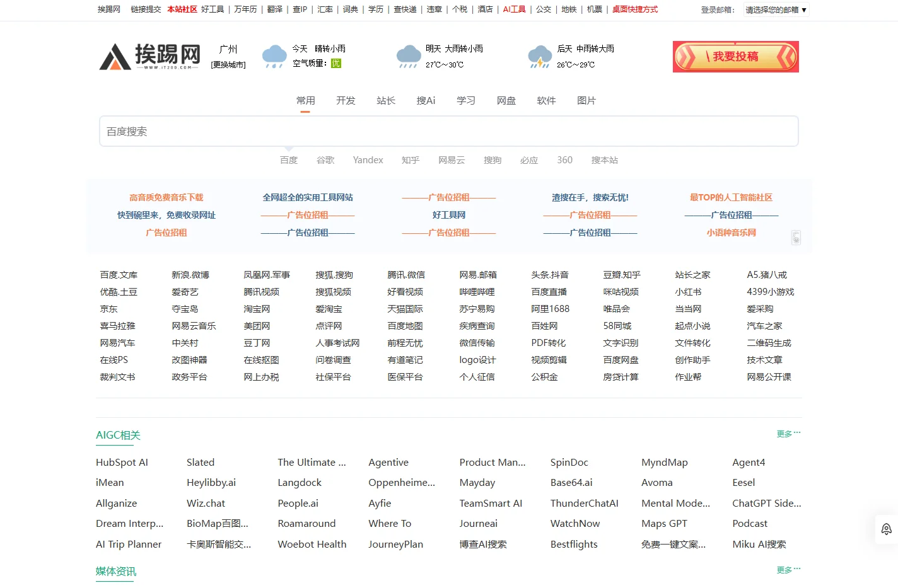Open 好工具网 ad link
The height and width of the screenshot is (588, 898).
(449, 215)
